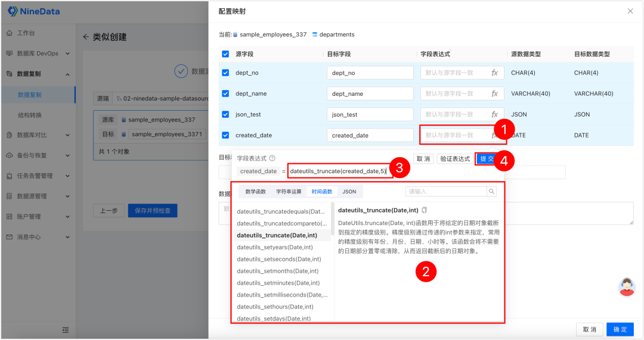Expand the 账户管理 menu
644x340 pixels.
pos(68,217)
